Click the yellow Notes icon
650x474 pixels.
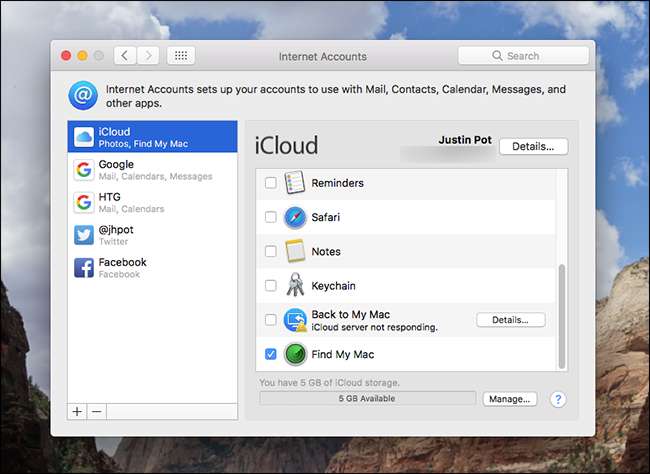coord(295,251)
